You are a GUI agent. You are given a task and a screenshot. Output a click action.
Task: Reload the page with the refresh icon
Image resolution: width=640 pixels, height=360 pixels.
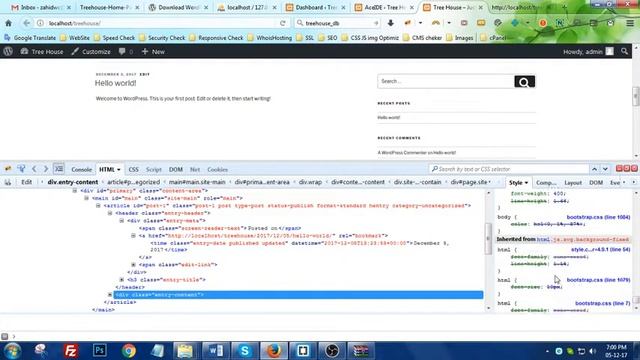282,23
